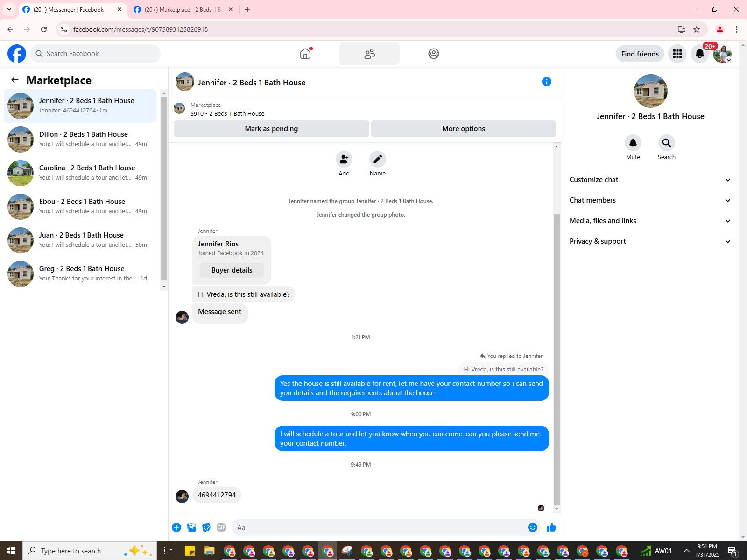Open File Explorer from taskbar

click(x=209, y=551)
